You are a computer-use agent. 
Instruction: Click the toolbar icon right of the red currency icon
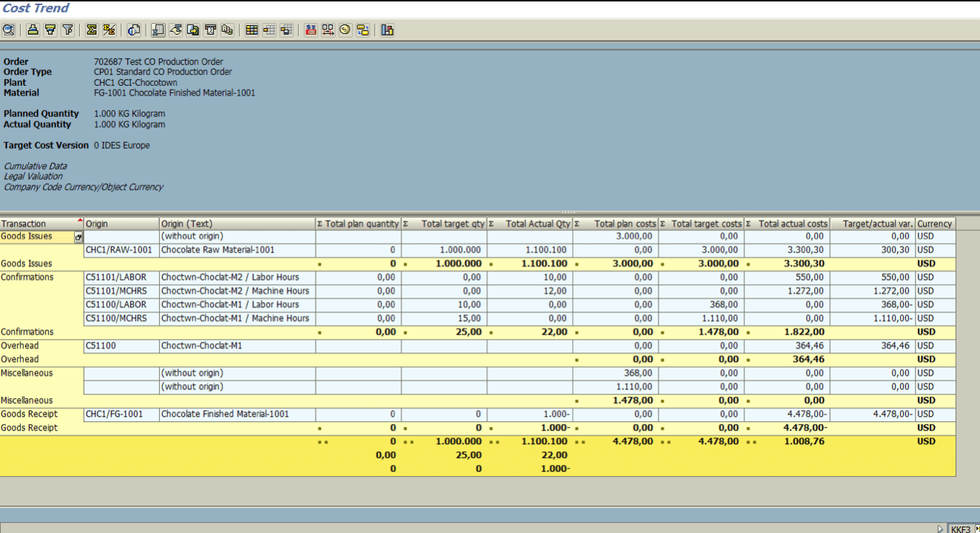coord(328,30)
